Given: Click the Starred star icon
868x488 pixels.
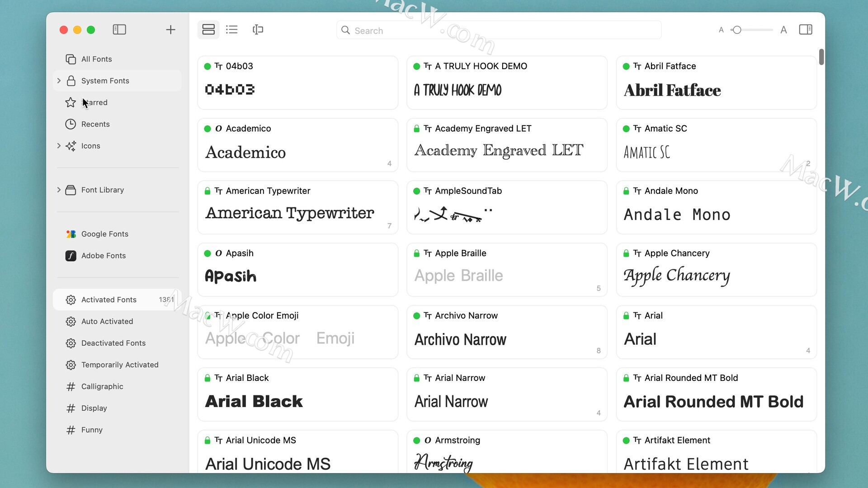Looking at the screenshot, I should tap(71, 103).
